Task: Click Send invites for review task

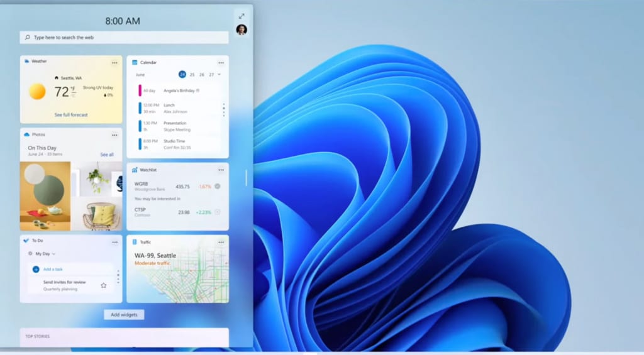Action: (65, 282)
